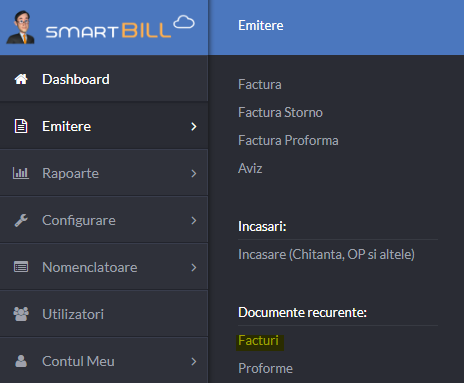The height and width of the screenshot is (383, 464).
Task: Click the Contul Meu person icon
Action: (x=21, y=361)
